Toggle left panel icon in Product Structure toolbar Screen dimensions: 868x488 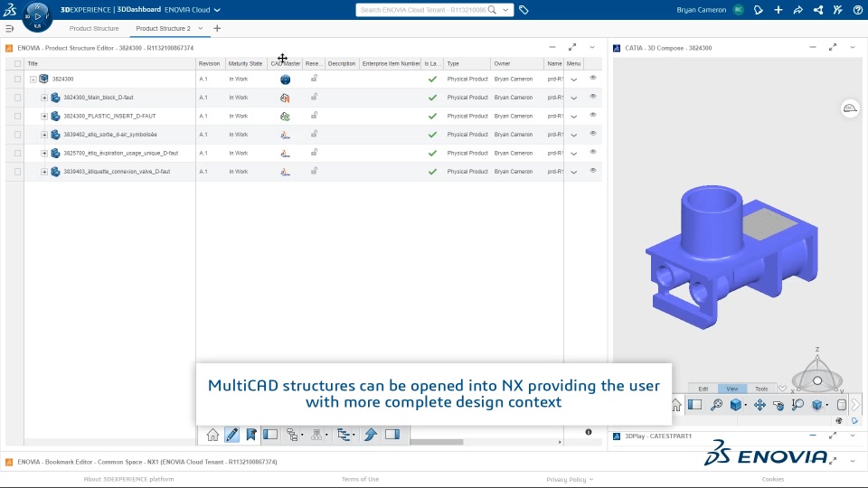tap(270, 435)
